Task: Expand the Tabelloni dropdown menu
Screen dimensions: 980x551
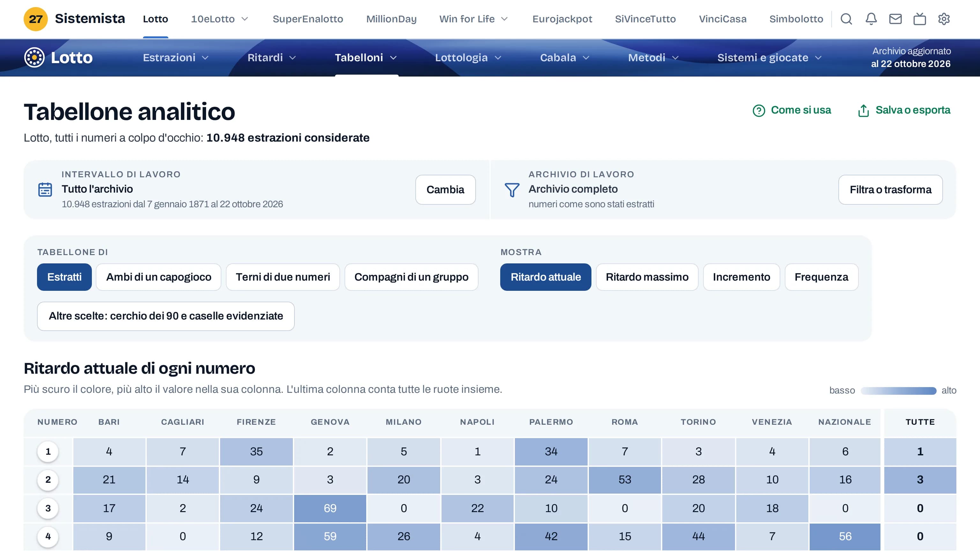Action: [366, 57]
